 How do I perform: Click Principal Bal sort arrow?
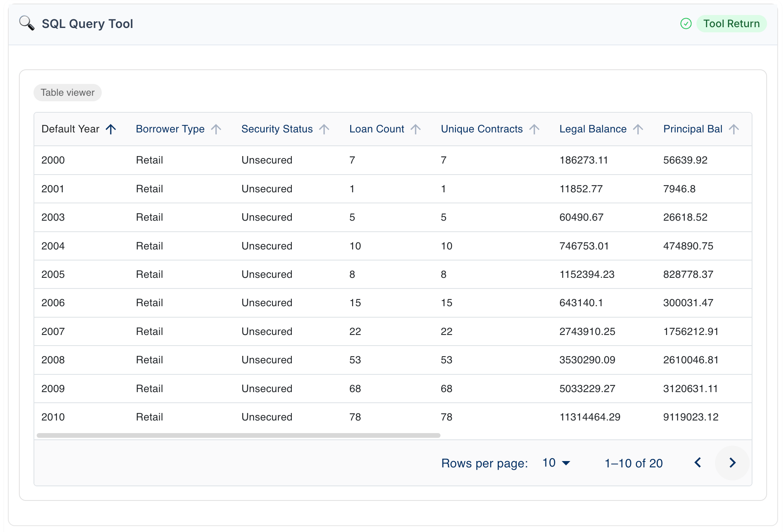click(x=734, y=129)
